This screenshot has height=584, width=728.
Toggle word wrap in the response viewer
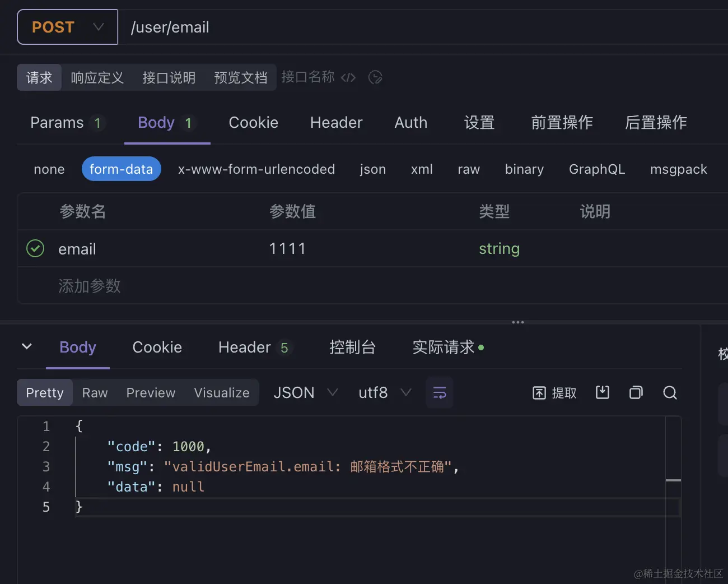[440, 392]
